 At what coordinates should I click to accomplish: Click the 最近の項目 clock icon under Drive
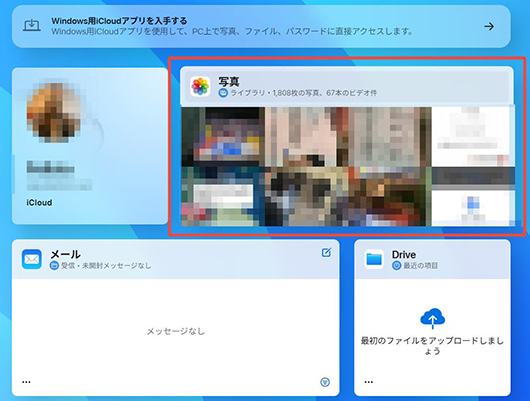396,266
